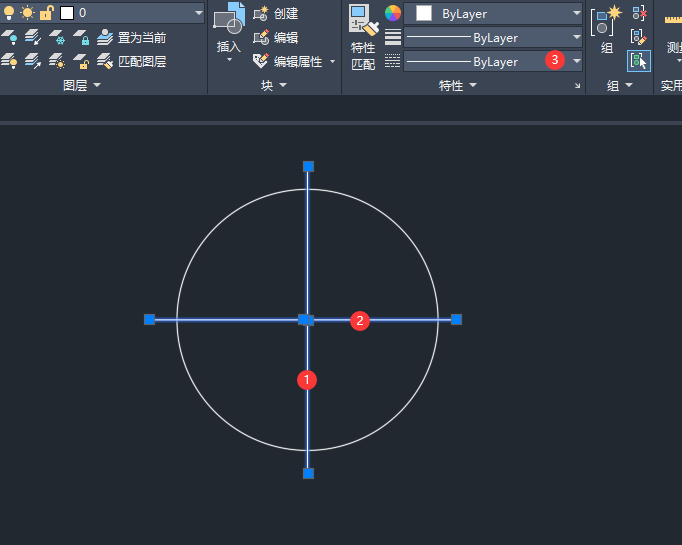Click the Isolate layer icon

[x=33, y=37]
